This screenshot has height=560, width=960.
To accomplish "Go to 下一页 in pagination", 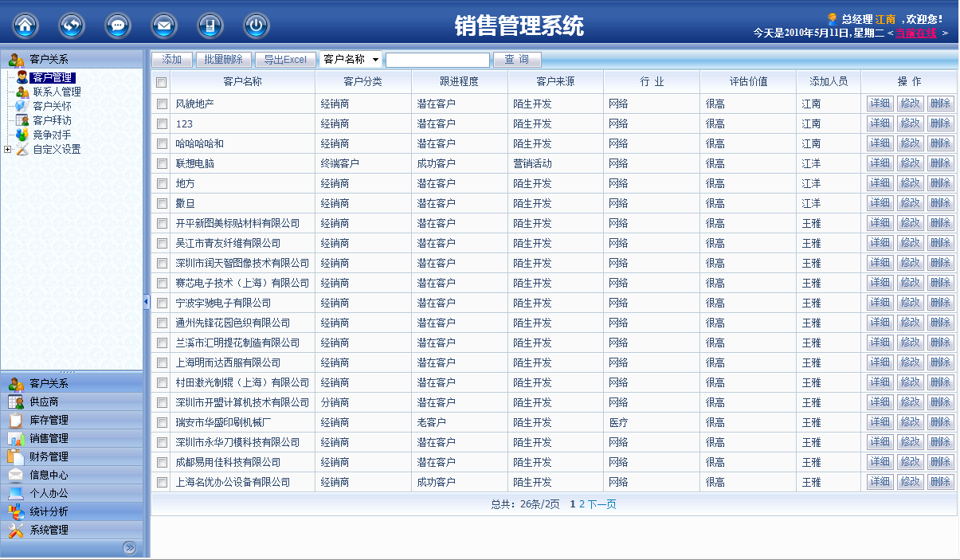I will tap(602, 504).
